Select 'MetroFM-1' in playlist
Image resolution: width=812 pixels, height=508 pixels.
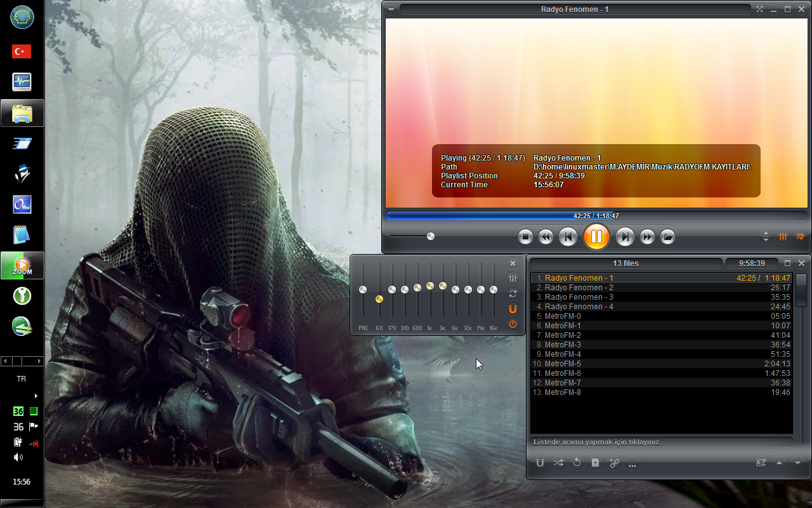pyautogui.click(x=661, y=326)
